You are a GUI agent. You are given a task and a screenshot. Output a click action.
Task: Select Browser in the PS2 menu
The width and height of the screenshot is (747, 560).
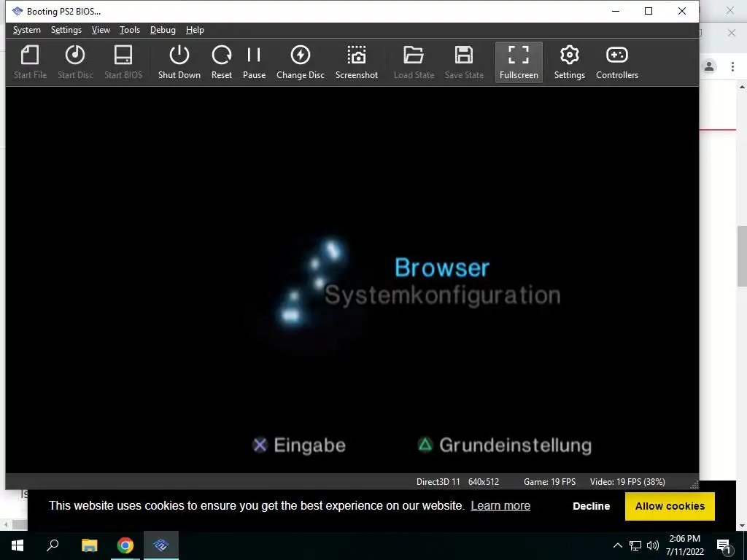442,268
